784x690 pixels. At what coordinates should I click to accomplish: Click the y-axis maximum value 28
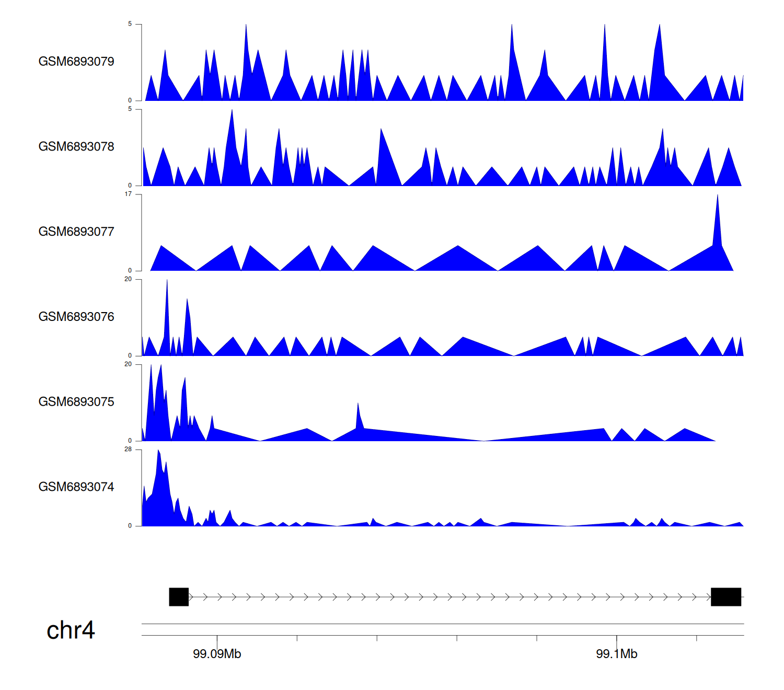coord(128,450)
